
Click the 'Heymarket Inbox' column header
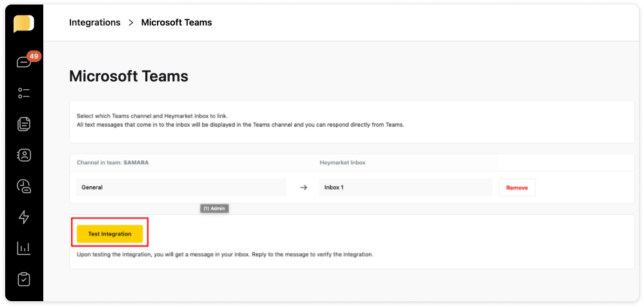click(342, 163)
